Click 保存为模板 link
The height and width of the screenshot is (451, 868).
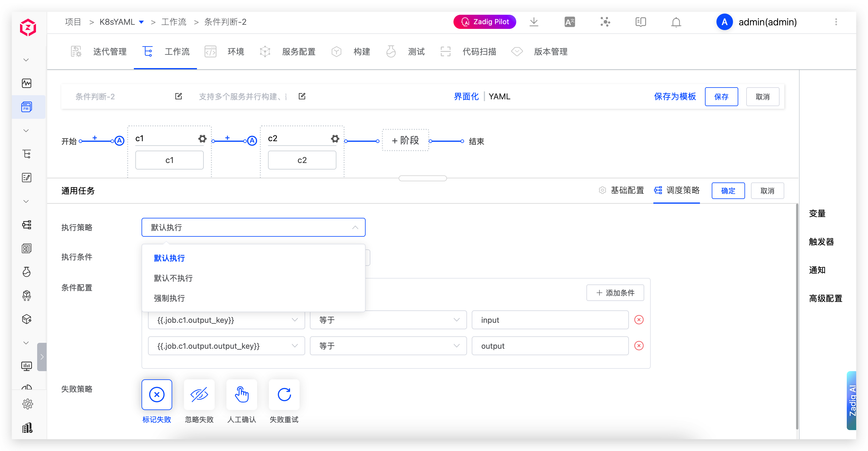pos(675,97)
